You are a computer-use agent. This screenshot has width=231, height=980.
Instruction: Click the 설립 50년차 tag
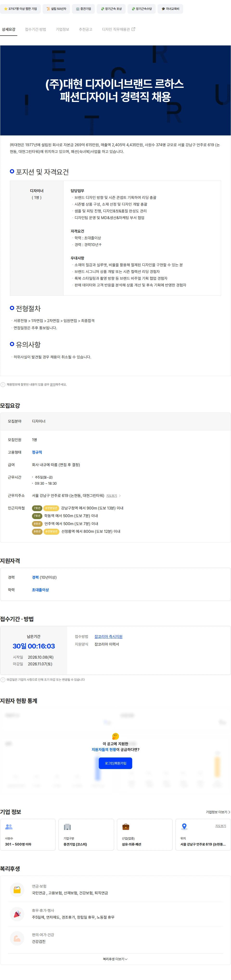pos(56,9)
